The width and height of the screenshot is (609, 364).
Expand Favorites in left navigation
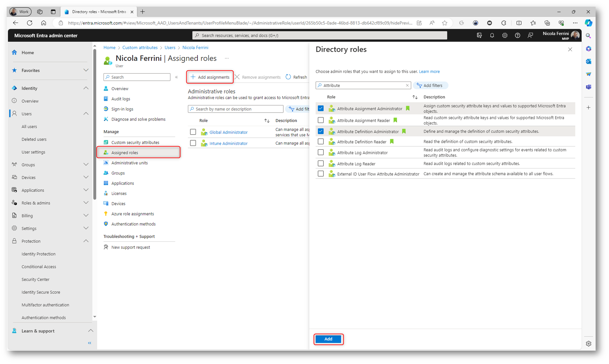coord(86,70)
